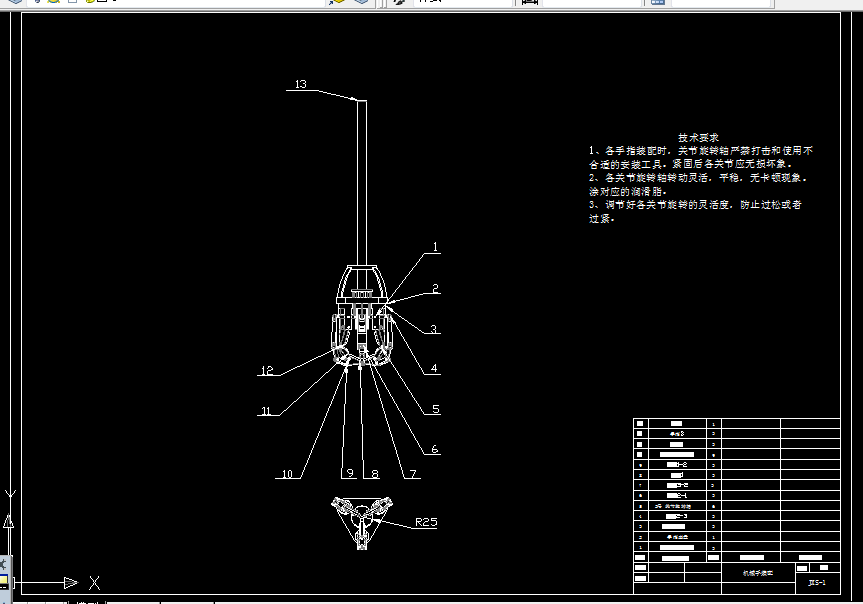This screenshot has width=863, height=604.
Task: Select part balloon number 8
Action: 375,474
